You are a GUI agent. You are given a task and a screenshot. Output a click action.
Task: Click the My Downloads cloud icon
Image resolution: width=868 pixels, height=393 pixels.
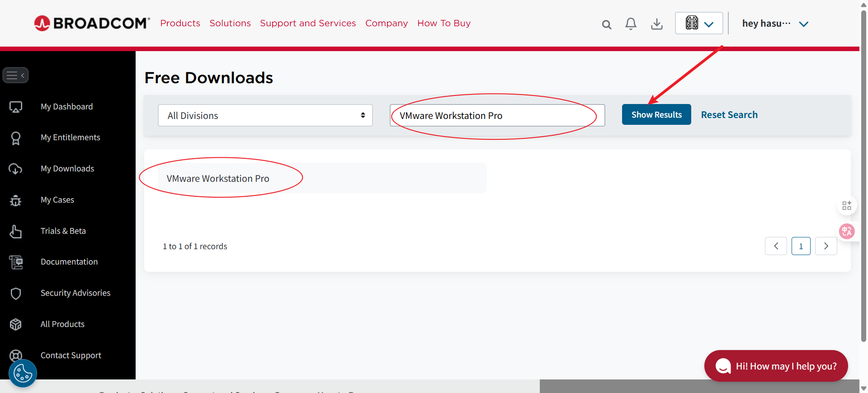click(x=16, y=169)
